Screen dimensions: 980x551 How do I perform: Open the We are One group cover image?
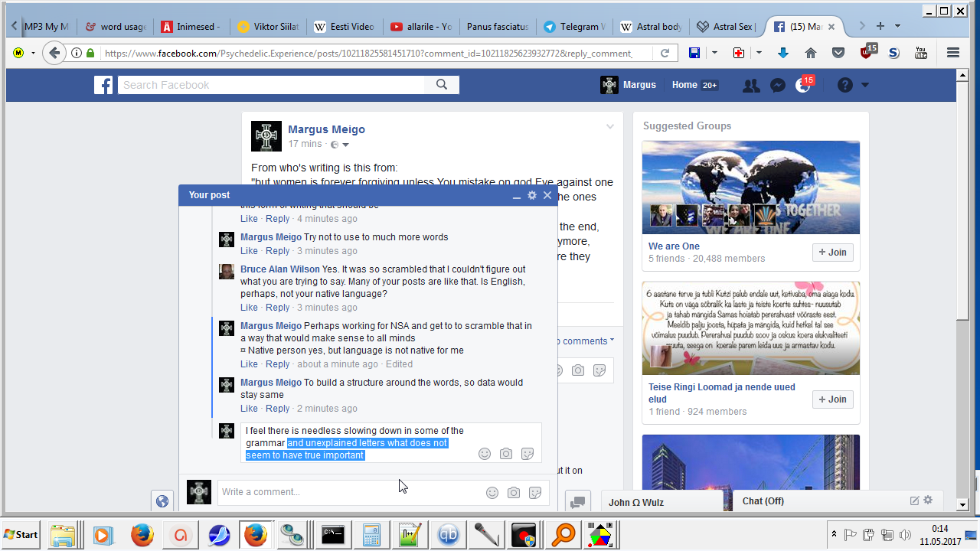751,187
